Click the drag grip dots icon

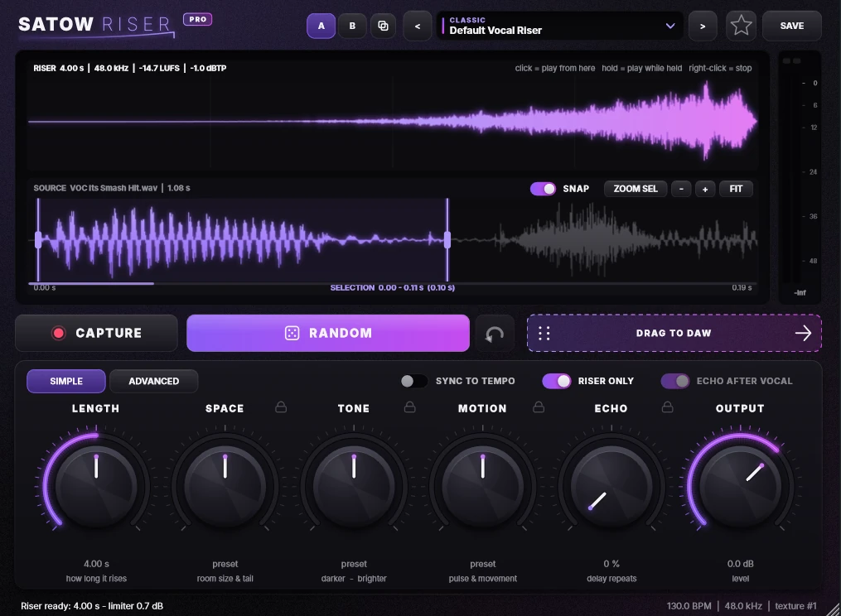coord(544,334)
